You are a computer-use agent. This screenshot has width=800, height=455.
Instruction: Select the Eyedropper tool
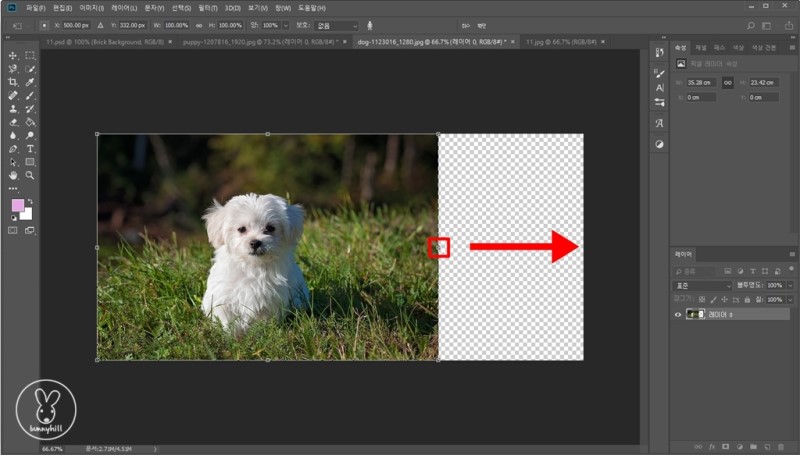[30, 82]
